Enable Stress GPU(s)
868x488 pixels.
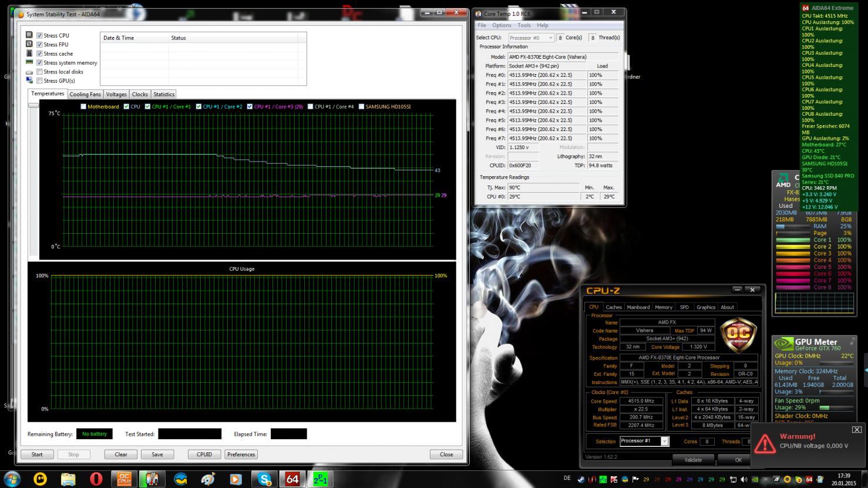[x=39, y=80]
